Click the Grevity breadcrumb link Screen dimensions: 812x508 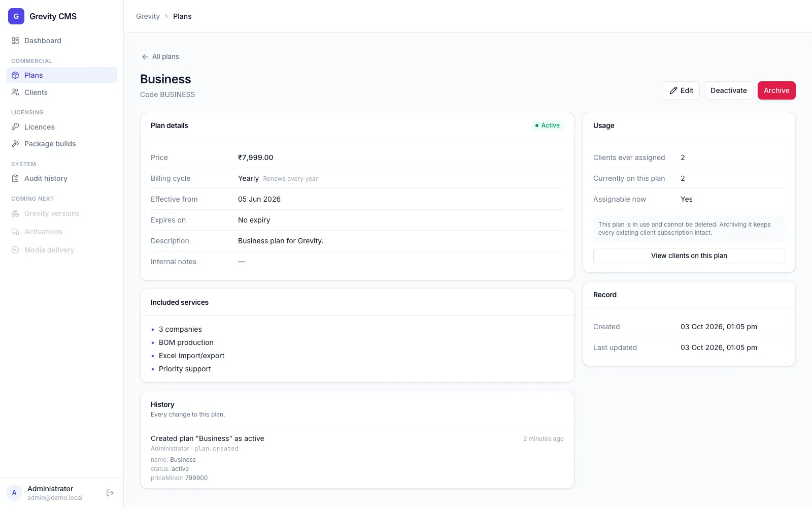coord(148,16)
